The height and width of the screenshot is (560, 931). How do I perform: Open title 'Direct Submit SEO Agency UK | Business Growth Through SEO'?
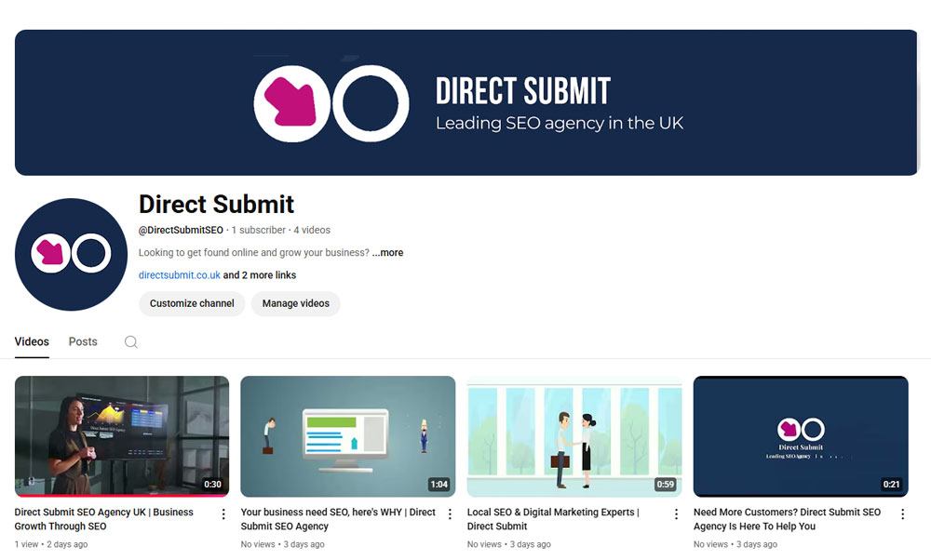pyautogui.click(x=104, y=519)
